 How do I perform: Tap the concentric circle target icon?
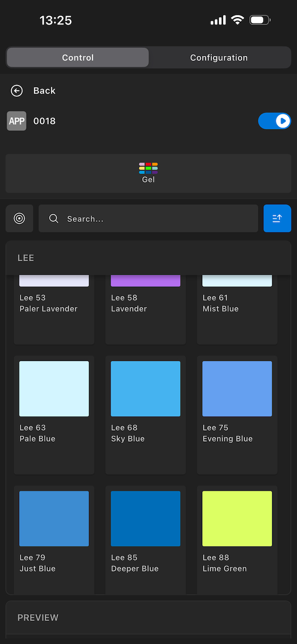[20, 218]
